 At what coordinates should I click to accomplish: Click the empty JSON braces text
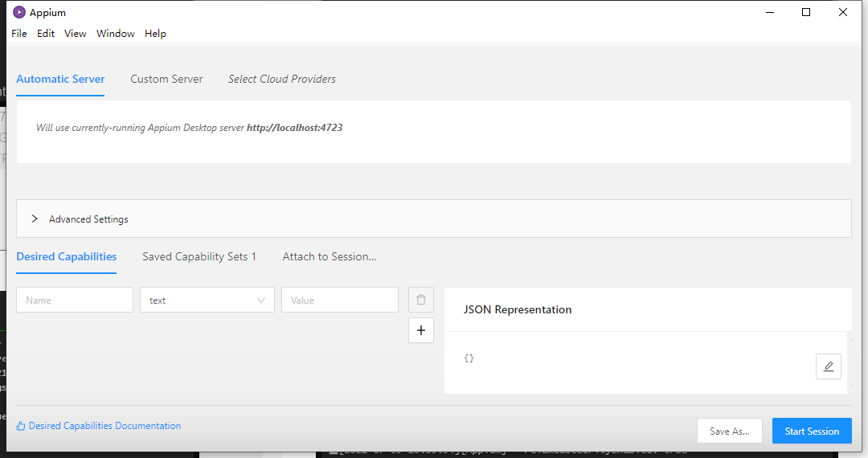click(x=469, y=358)
